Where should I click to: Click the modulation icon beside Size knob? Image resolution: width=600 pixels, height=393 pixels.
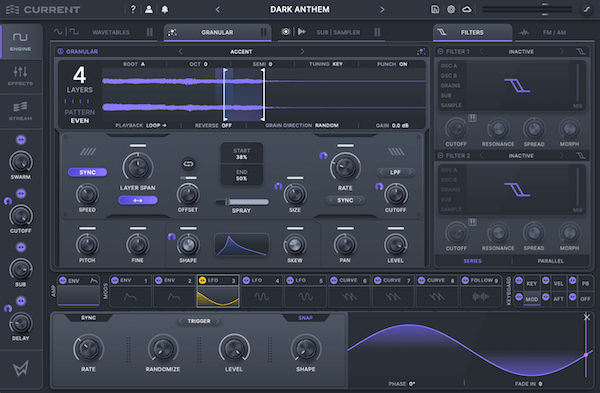click(x=278, y=186)
